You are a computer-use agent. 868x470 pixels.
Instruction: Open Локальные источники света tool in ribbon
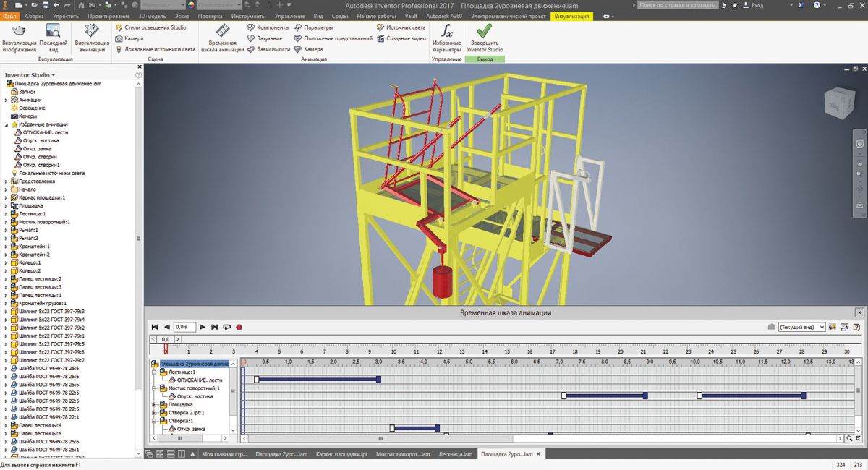point(155,49)
